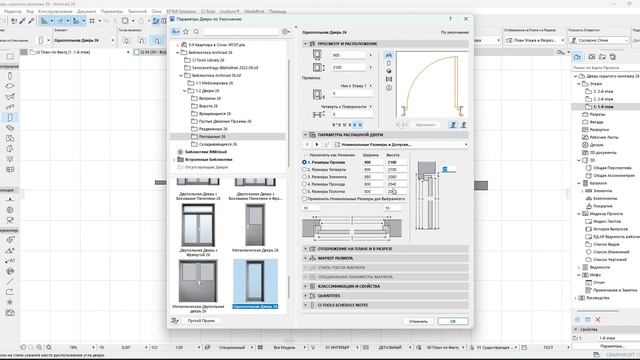Open 'Окно' menu

[x=156, y=11]
